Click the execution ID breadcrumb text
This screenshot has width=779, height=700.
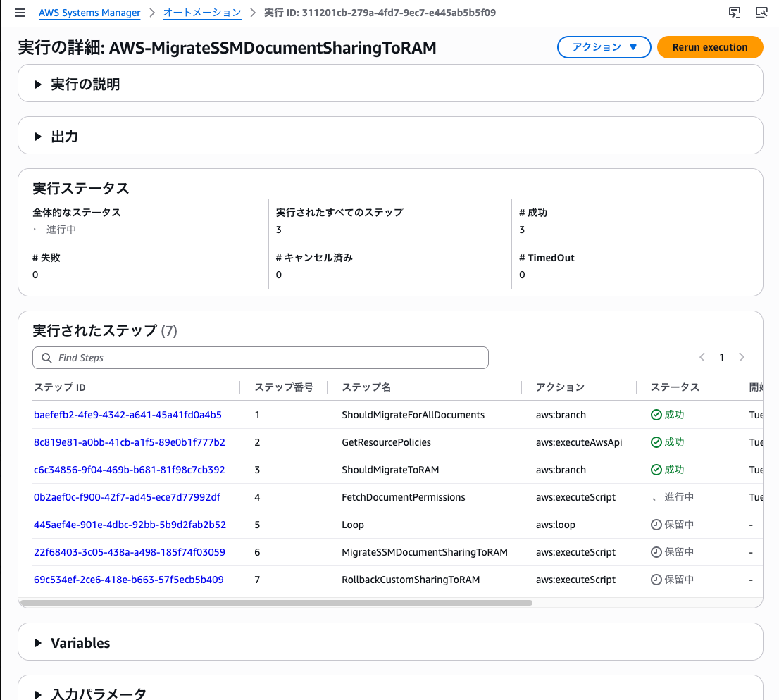click(380, 13)
